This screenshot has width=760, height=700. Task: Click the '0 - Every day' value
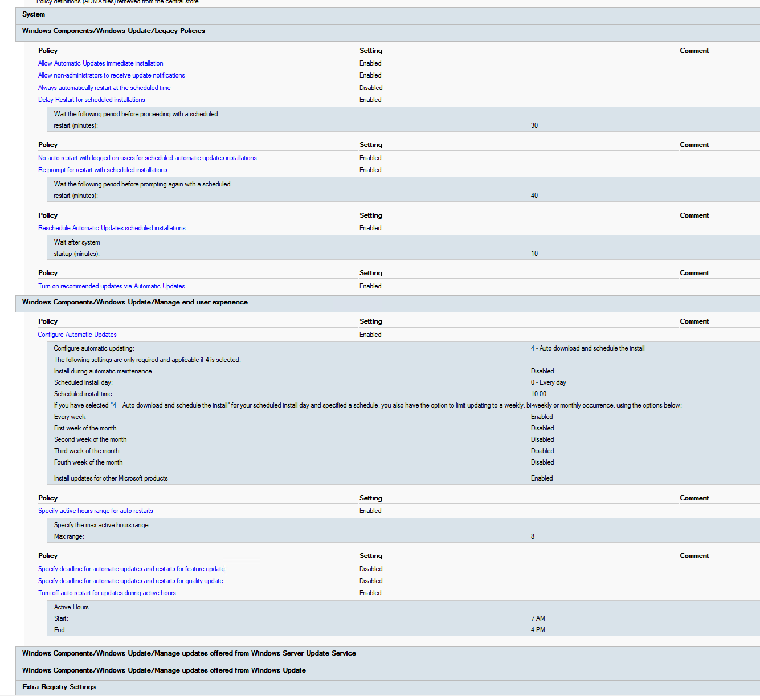pos(549,382)
